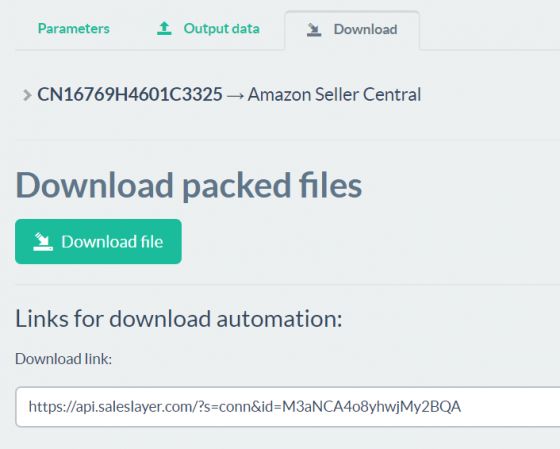This screenshot has height=449, width=560.
Task: Click the Links for download automation heading
Action: click(x=179, y=319)
